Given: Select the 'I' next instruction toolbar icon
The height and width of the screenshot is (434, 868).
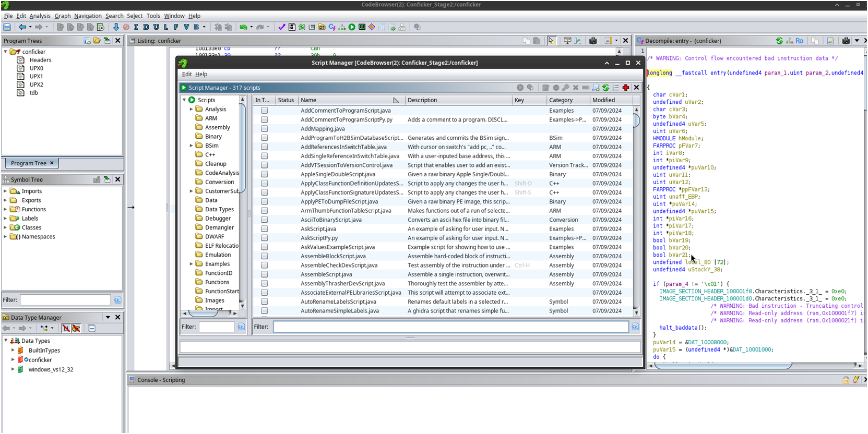Looking at the screenshot, I should point(136,27).
